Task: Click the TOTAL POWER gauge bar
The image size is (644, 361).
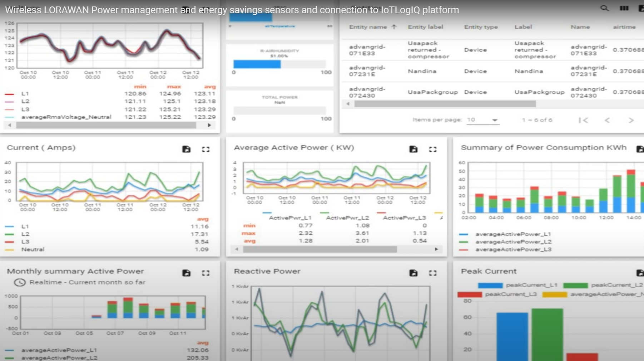Action: [x=279, y=111]
